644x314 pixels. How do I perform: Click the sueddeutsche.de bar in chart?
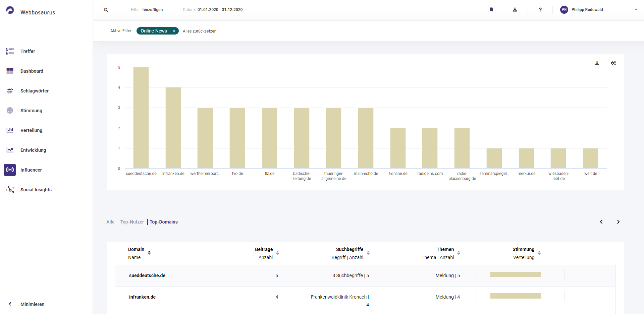141,118
